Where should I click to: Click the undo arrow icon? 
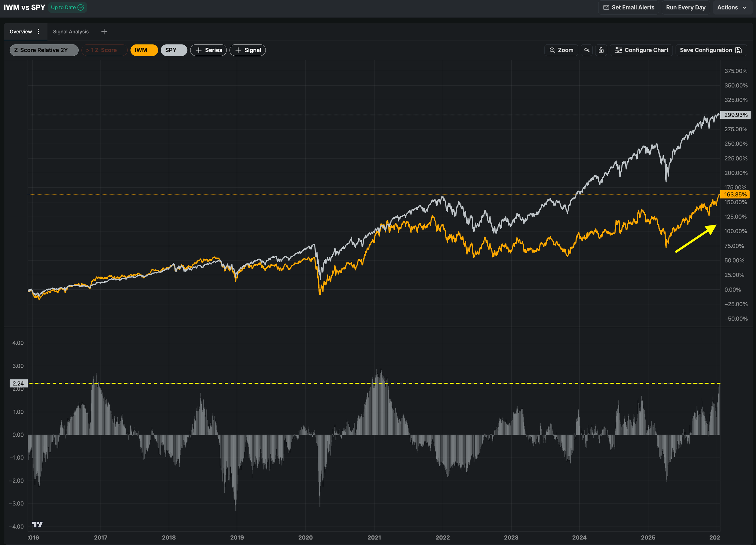click(x=587, y=50)
